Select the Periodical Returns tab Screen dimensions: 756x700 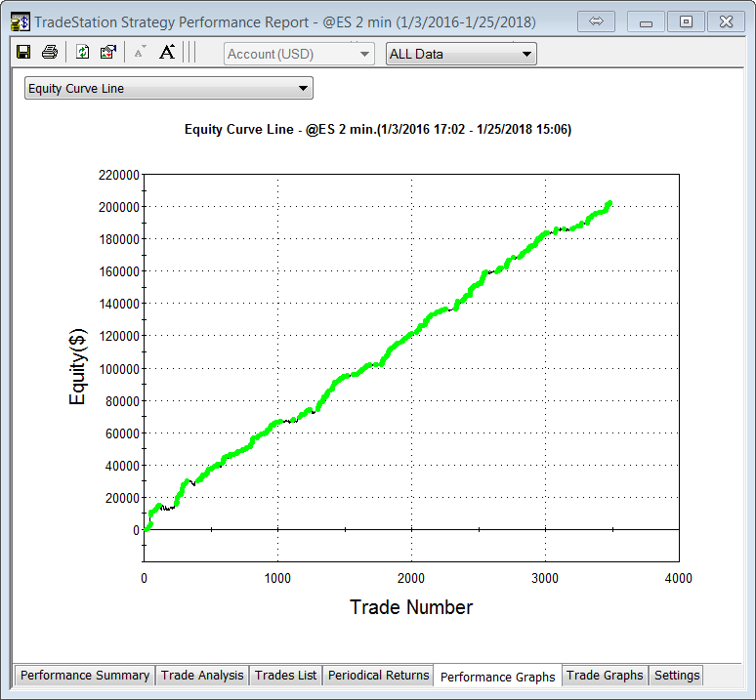(x=378, y=675)
